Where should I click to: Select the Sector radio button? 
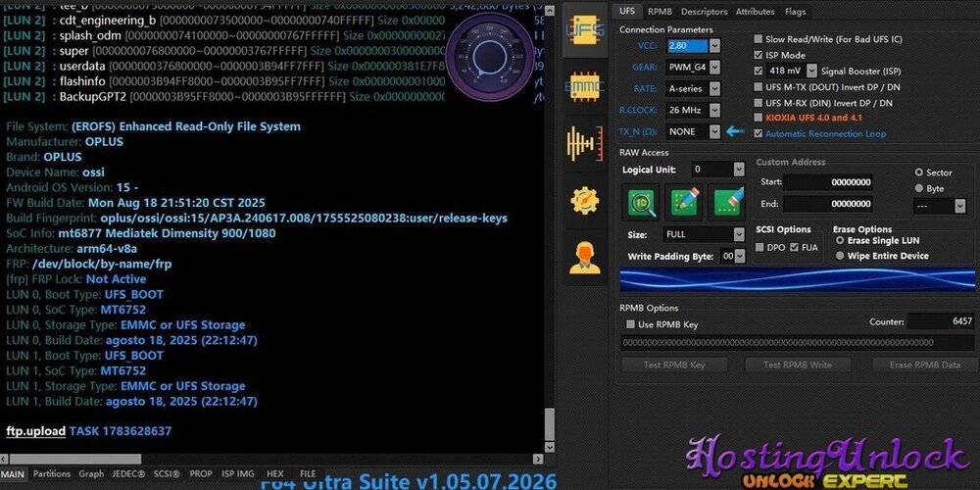pos(919,172)
